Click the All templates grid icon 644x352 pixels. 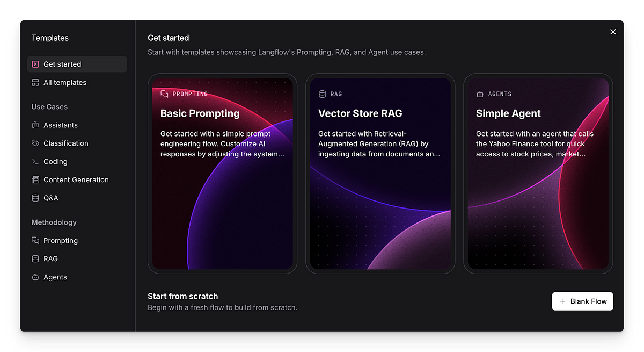35,83
